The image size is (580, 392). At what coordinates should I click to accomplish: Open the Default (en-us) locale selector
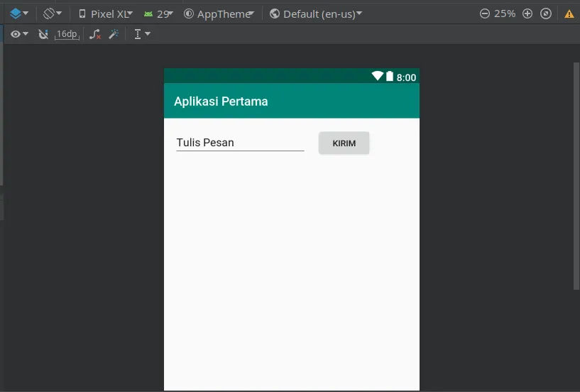(x=315, y=14)
